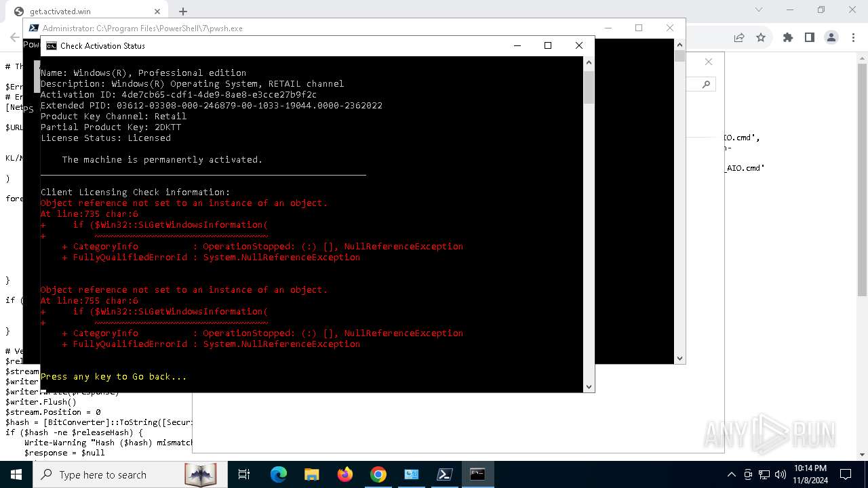Open the Chrome profile menu
This screenshot has width=868, height=488.
pos(831,38)
